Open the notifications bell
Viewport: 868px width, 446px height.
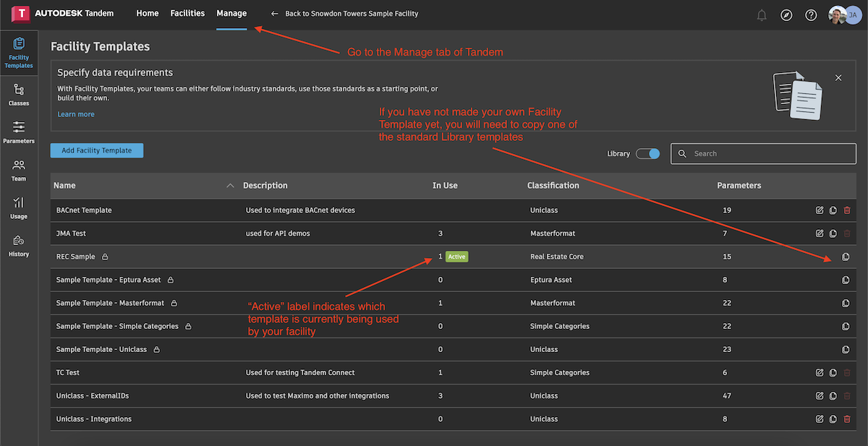762,15
